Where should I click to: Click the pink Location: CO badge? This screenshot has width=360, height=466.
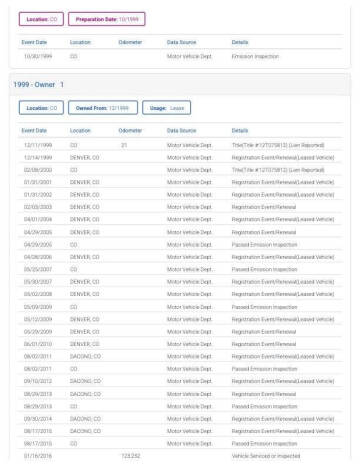tap(41, 19)
